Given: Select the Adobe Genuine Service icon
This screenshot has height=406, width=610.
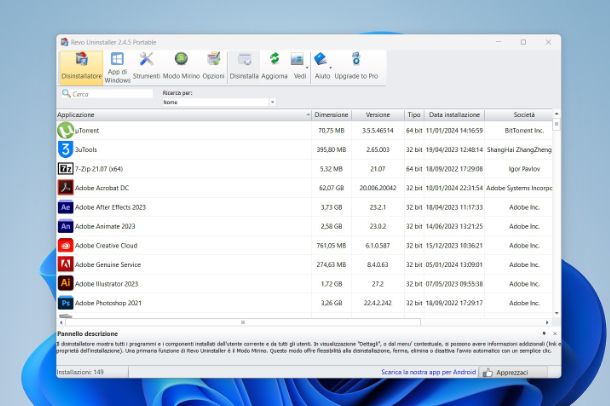Looking at the screenshot, I should 65,264.
